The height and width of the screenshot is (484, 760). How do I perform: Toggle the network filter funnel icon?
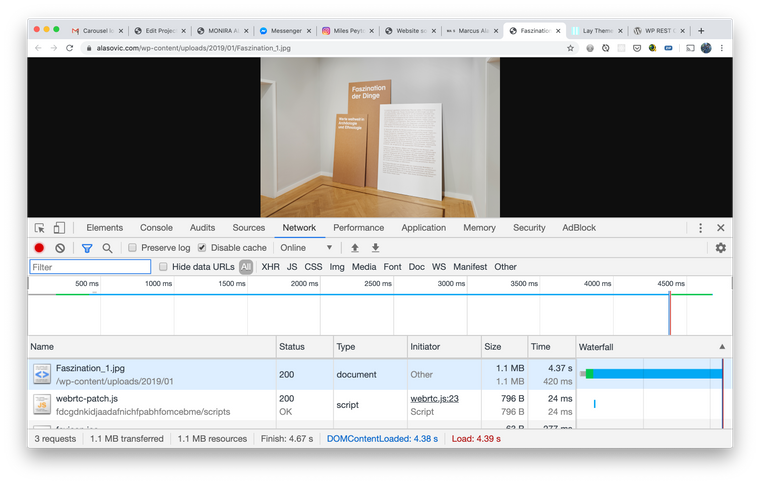(x=87, y=248)
